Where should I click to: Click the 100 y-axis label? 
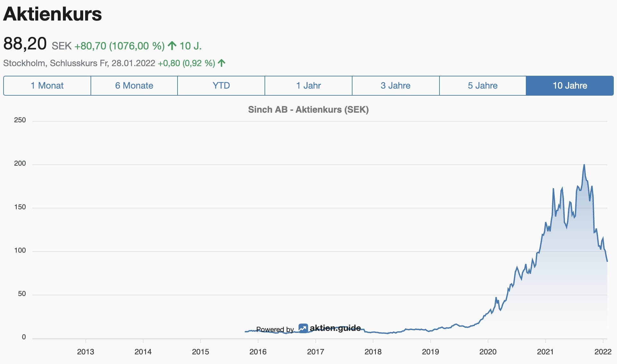[x=20, y=250]
